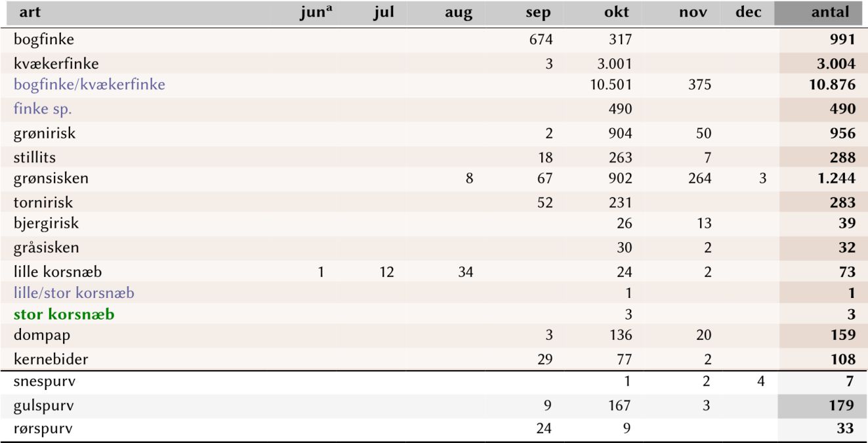Click the "jun" header with footnote
868x443 pixels.
(314, 12)
